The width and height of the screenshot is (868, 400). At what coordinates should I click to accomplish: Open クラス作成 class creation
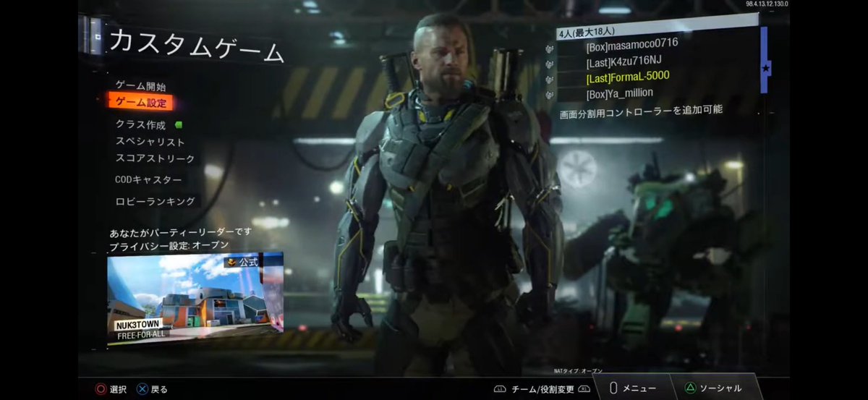tap(140, 125)
